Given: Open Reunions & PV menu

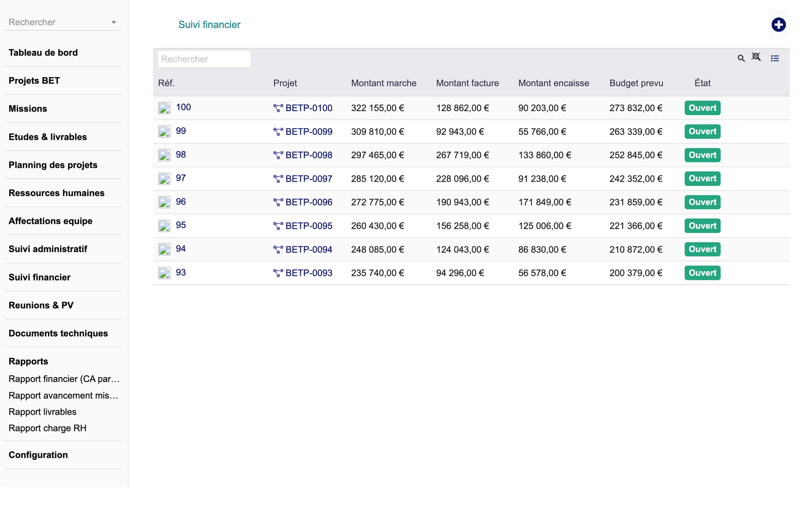Looking at the screenshot, I should tap(41, 305).
